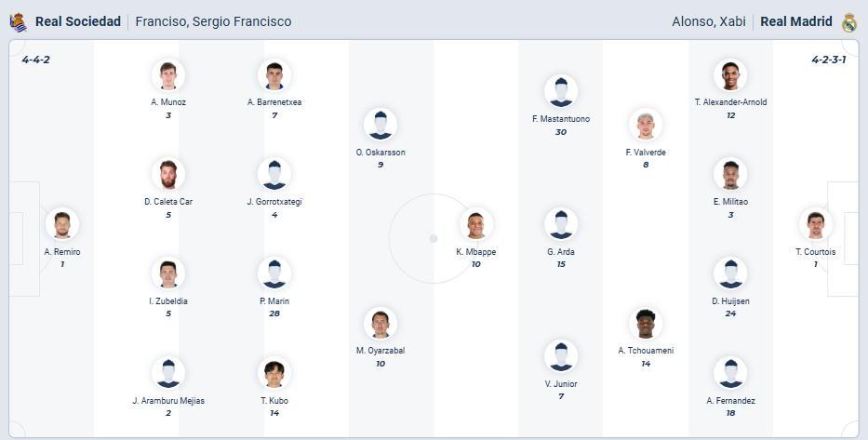Select T. Courtois goalkeeper avatar
This screenshot has width=868, height=440.
click(x=815, y=224)
